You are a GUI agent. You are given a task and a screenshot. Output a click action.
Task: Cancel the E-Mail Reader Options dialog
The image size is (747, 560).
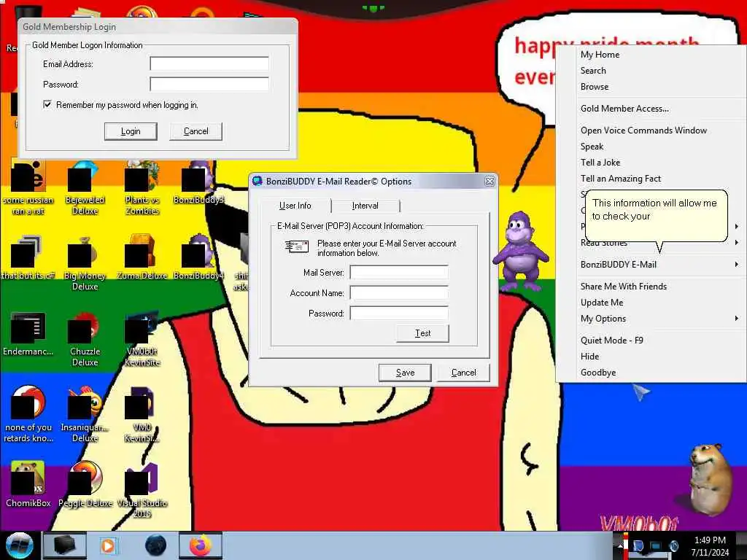(463, 373)
